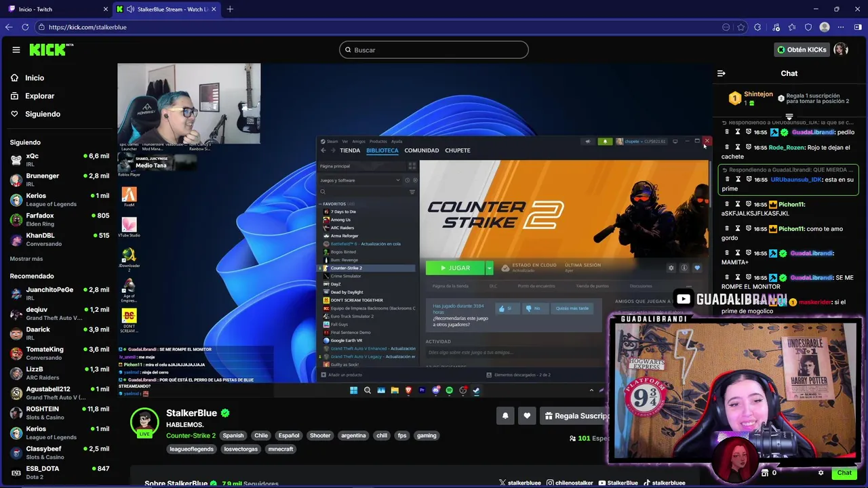Toggle channel notifications bell for StalkerBlue

coord(505,415)
